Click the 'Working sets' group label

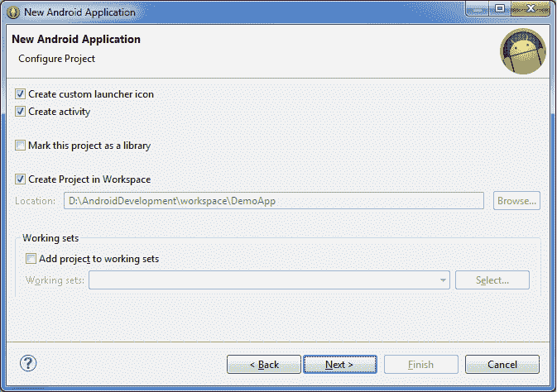(x=50, y=238)
